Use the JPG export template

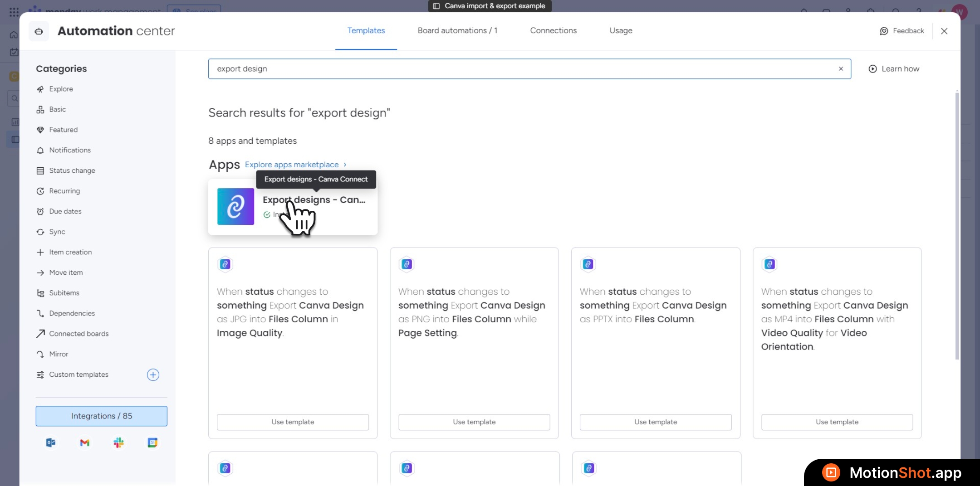[293, 422]
